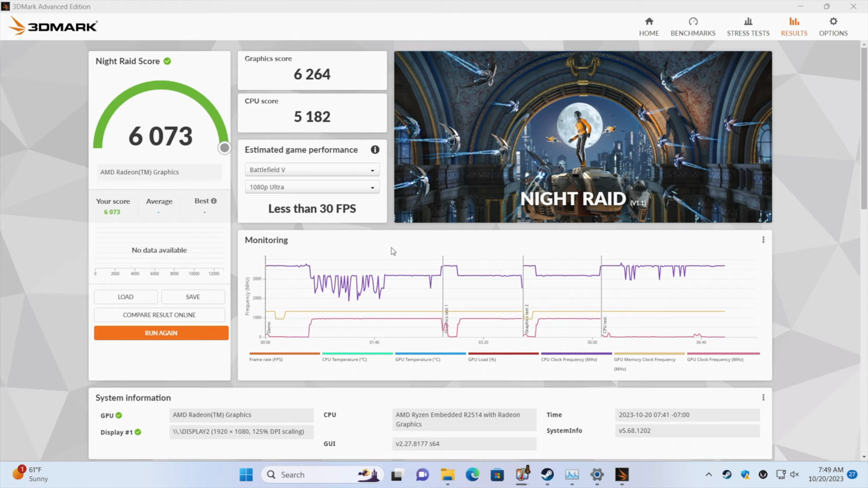The width and height of the screenshot is (868, 488).
Task: Toggle GPU Temperature legend series
Action: click(x=430, y=357)
